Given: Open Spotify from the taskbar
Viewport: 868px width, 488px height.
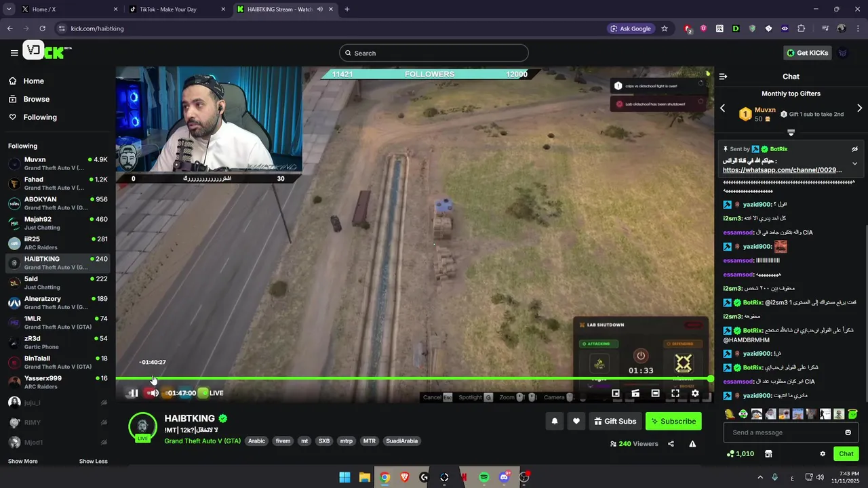Looking at the screenshot, I should (x=484, y=477).
